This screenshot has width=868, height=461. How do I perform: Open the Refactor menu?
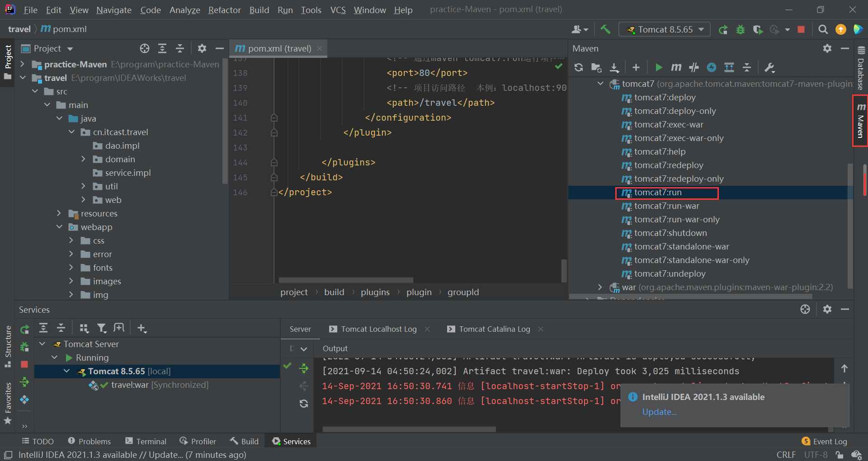pyautogui.click(x=224, y=10)
